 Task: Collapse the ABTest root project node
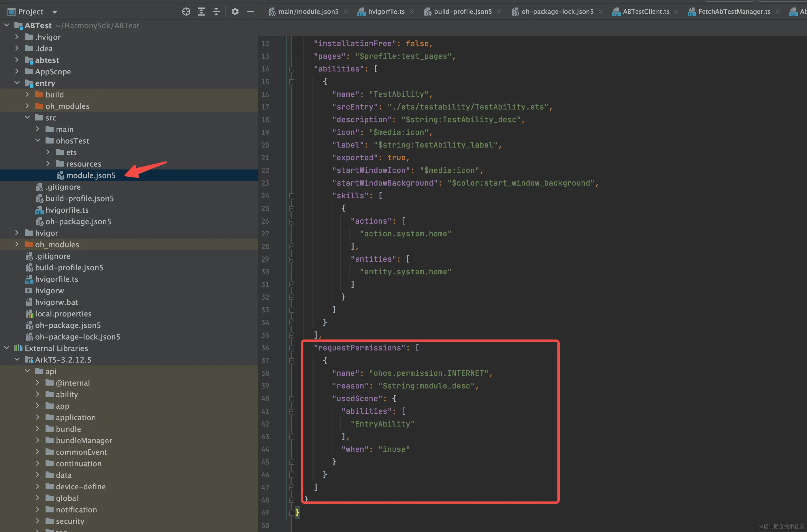click(x=6, y=25)
